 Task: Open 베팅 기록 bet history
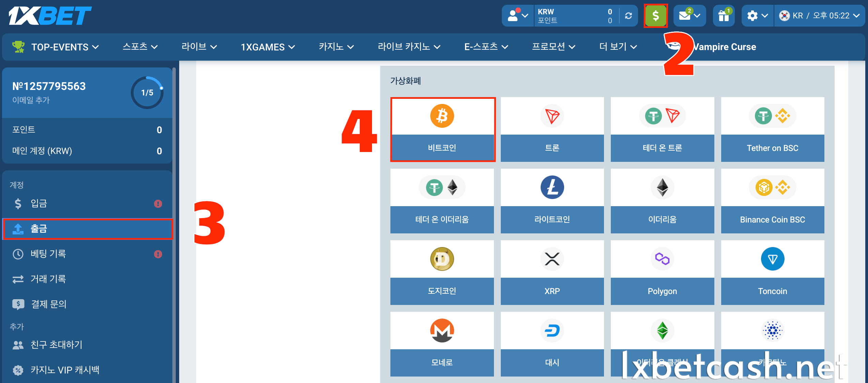point(87,254)
